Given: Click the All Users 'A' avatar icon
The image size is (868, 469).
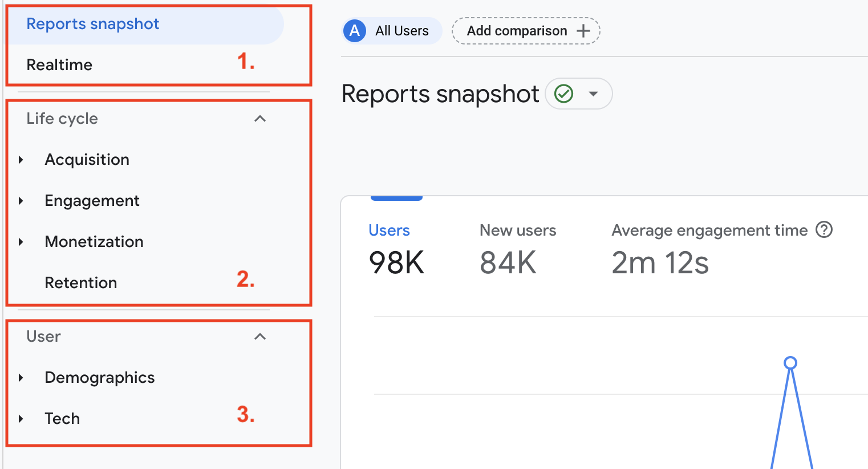Looking at the screenshot, I should tap(355, 31).
